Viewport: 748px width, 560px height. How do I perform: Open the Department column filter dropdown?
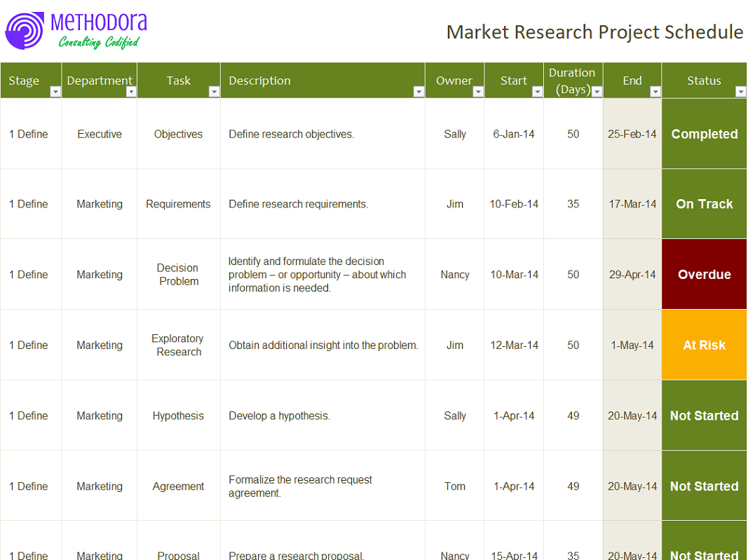point(130,92)
